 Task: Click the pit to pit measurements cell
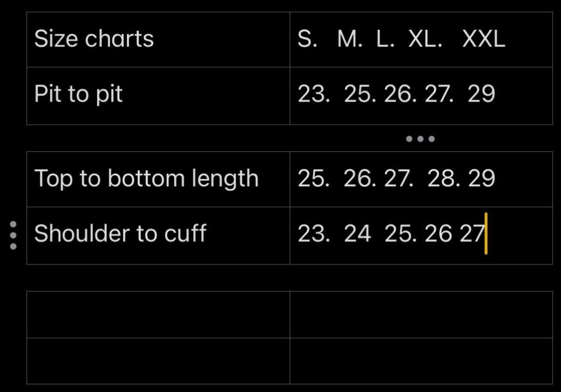[421, 95]
